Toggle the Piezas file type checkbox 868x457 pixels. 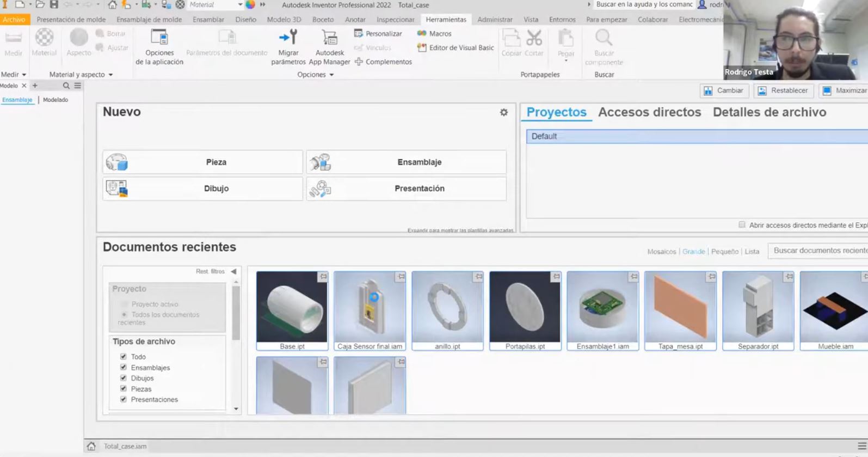(x=124, y=389)
